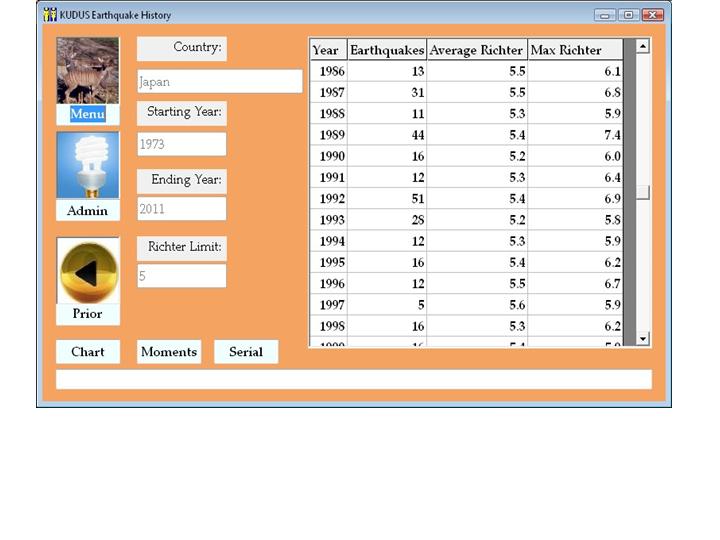Click the kudu antelope Menu image
The height and width of the screenshot is (540, 720).
click(88, 71)
